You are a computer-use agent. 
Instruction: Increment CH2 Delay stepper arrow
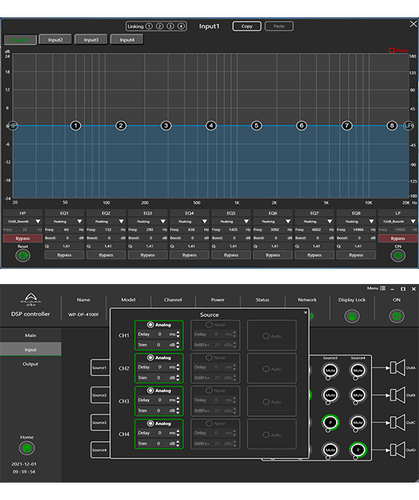click(x=178, y=366)
